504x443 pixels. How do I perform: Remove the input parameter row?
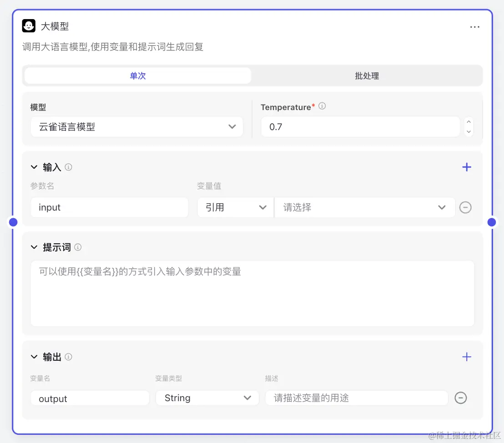pos(465,207)
